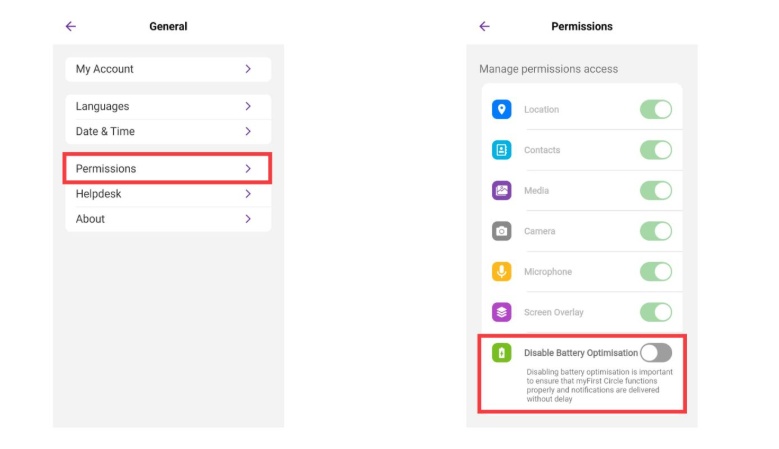Click the gray Camera icon

coord(501,231)
